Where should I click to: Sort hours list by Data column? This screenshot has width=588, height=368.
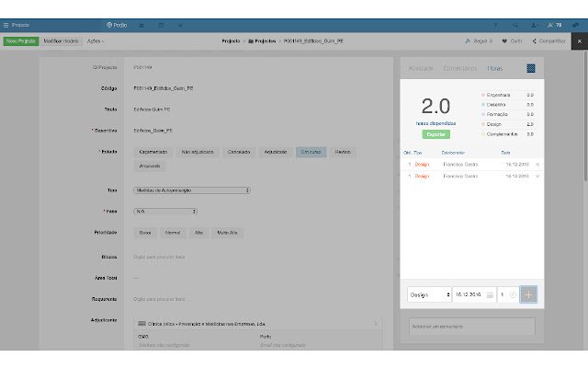(505, 153)
